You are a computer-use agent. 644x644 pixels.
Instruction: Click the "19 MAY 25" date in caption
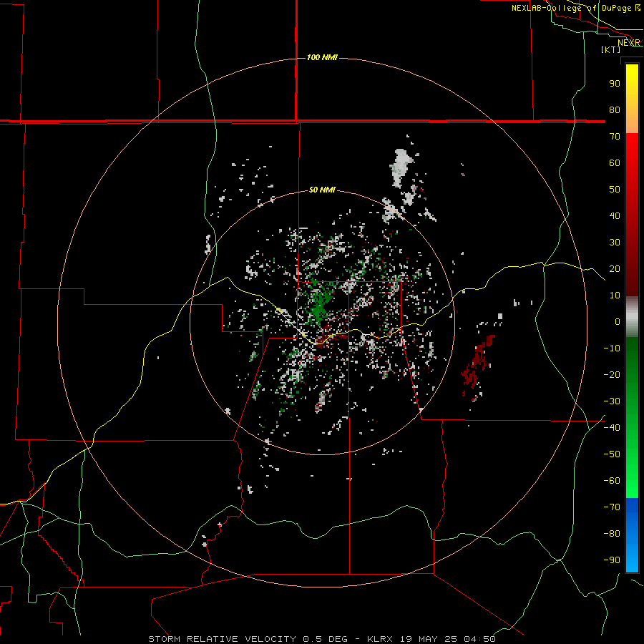point(429,639)
